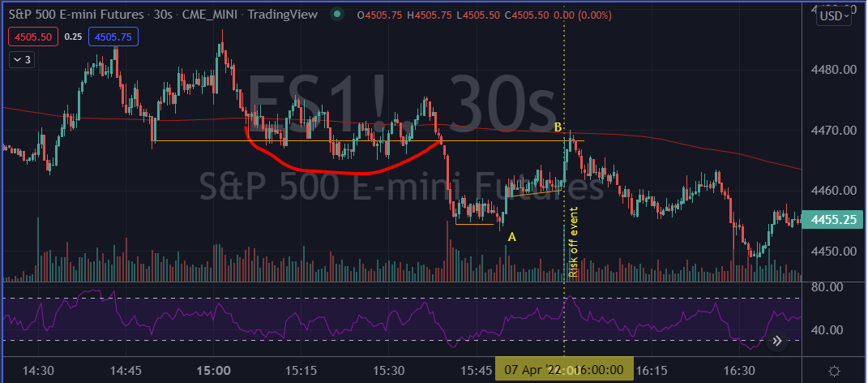Click the bold 15:00 time axis label
The width and height of the screenshot is (868, 383).
point(214,370)
